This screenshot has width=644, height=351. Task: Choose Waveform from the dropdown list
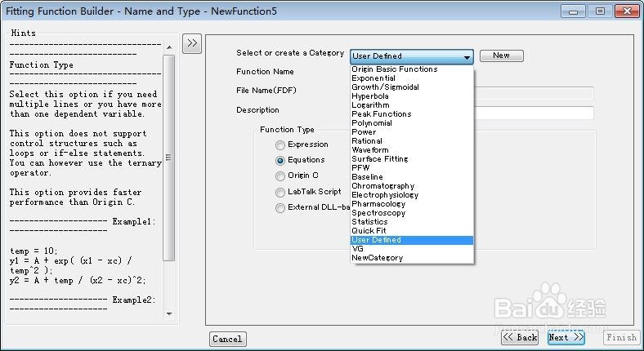click(412, 150)
